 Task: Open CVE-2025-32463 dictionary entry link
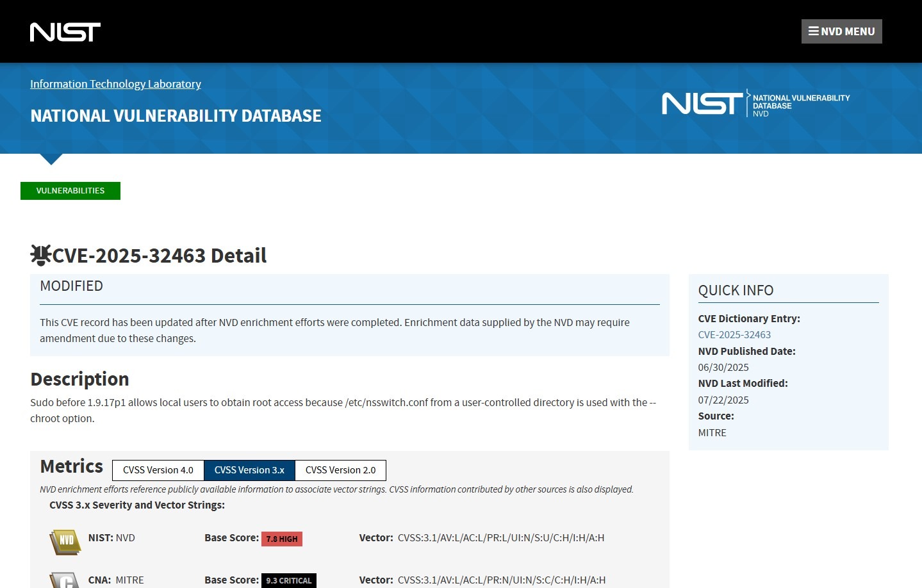click(x=734, y=335)
